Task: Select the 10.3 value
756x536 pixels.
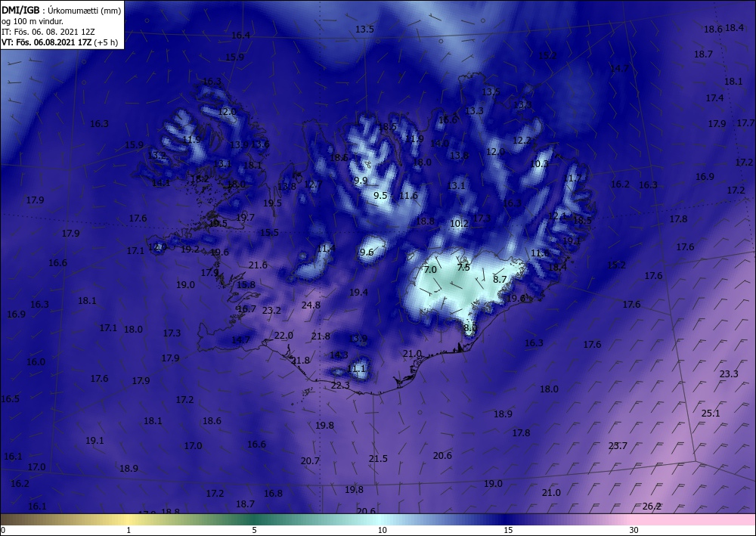Action: click(539, 164)
